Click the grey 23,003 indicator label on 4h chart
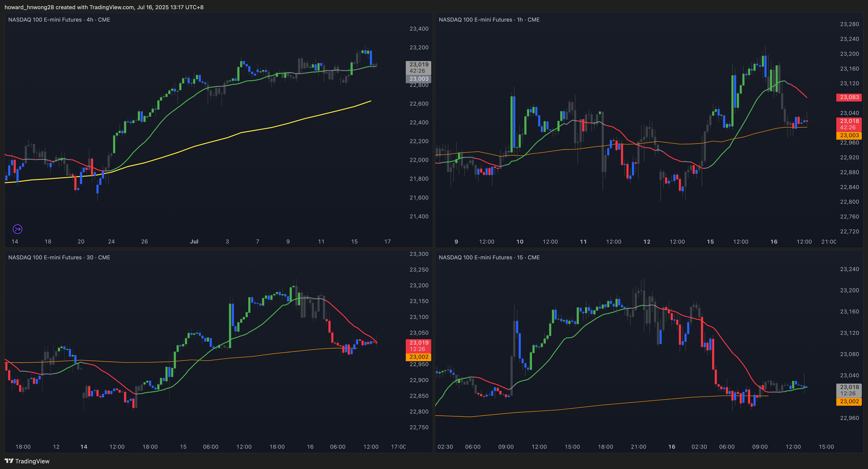 point(418,79)
